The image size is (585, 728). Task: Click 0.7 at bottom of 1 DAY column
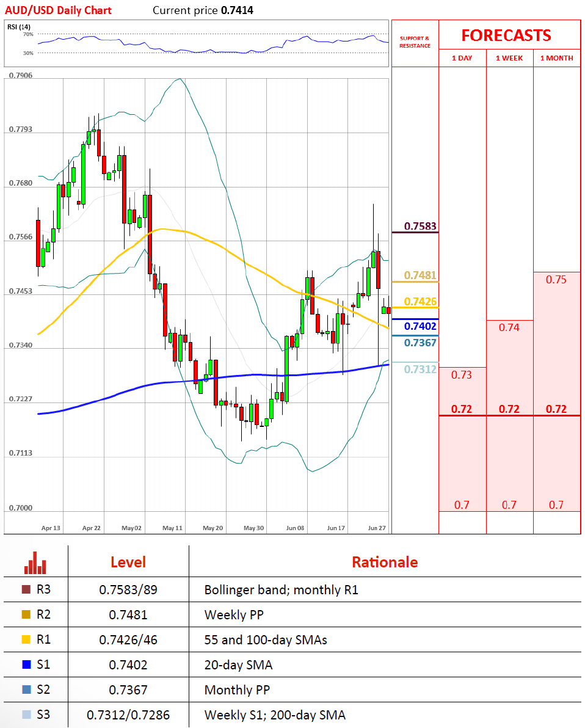tap(462, 504)
